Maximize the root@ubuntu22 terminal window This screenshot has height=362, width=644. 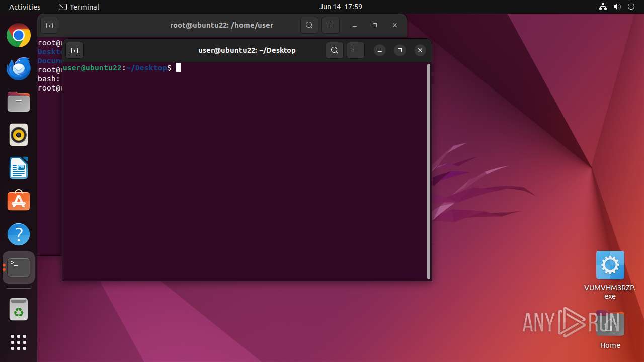(x=375, y=25)
